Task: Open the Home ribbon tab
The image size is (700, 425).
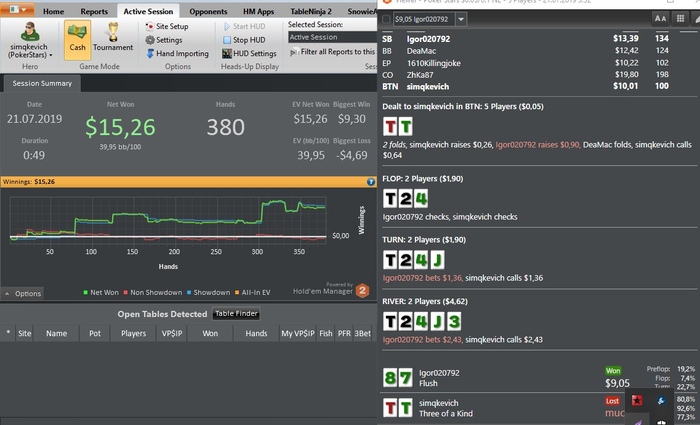Action: click(53, 11)
